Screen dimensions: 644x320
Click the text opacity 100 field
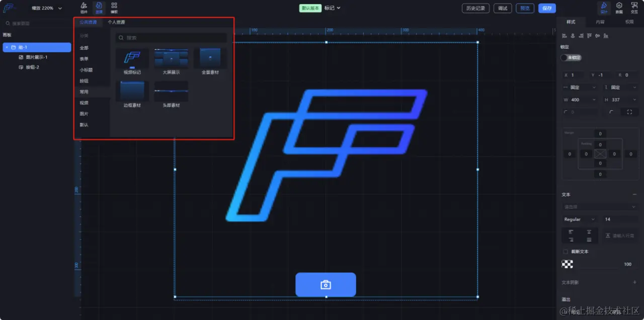627,264
